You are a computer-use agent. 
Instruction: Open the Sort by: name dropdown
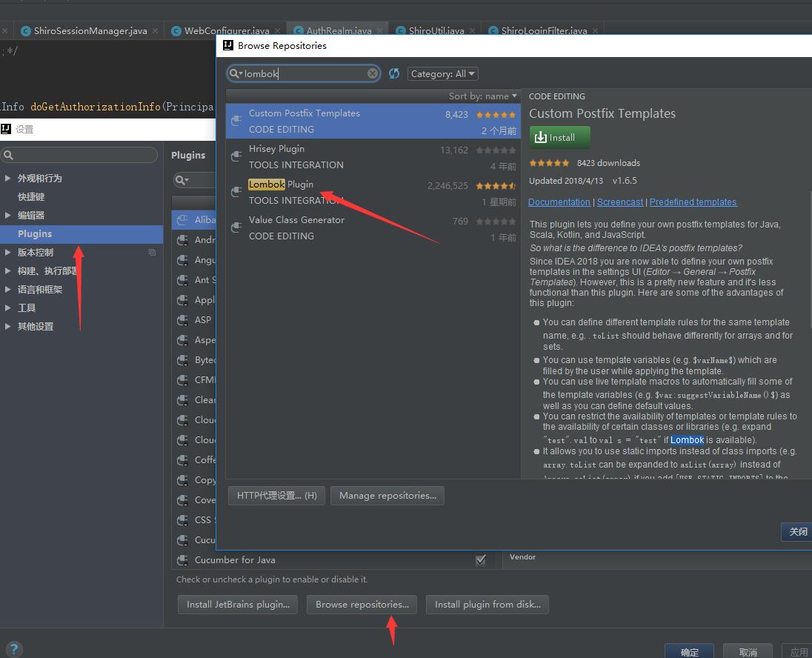click(482, 96)
